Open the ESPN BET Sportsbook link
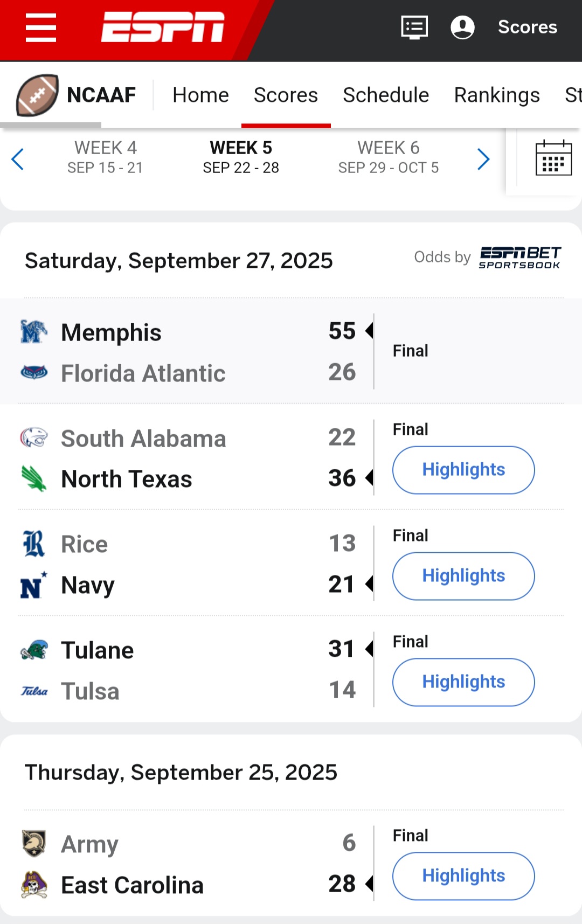This screenshot has width=582, height=924. point(519,258)
